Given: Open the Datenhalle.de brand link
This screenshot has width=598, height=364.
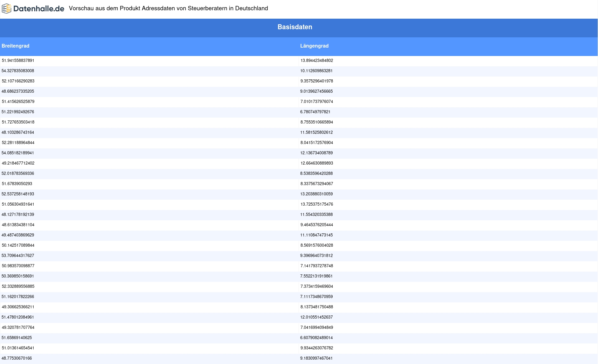Looking at the screenshot, I should 33,8.
